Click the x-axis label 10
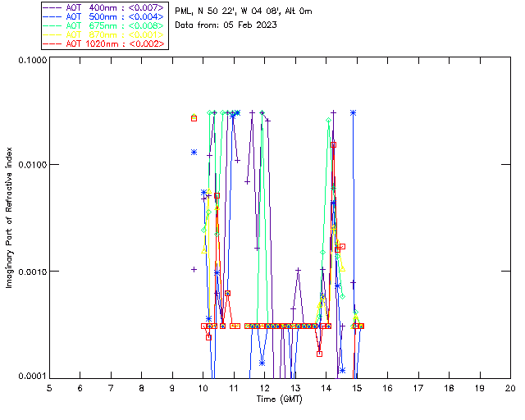Image resolution: width=525 pixels, height=420 pixels. (203, 388)
